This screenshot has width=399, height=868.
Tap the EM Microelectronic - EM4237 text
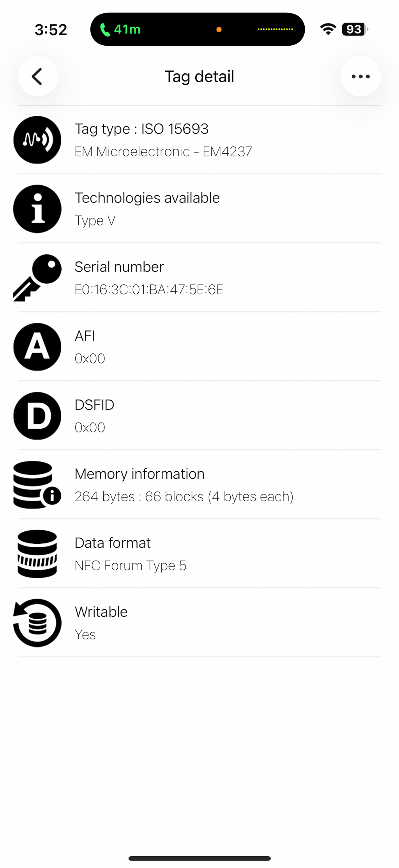(163, 152)
